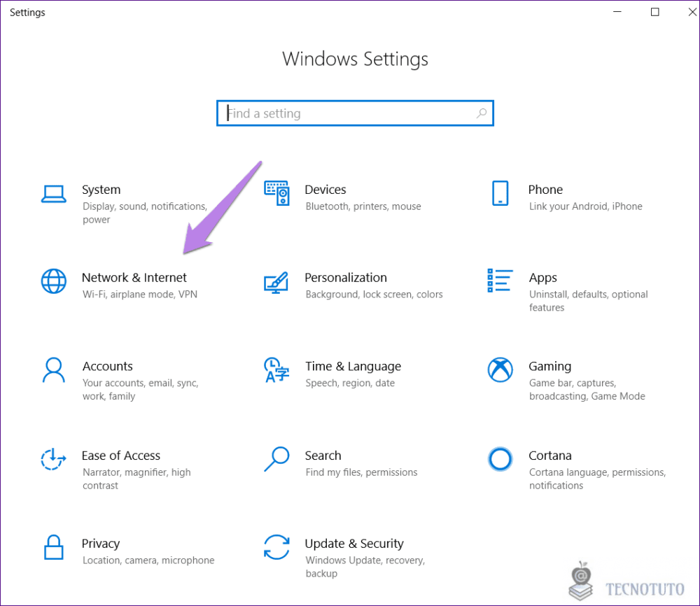
Task: Open System settings title
Action: (x=101, y=190)
